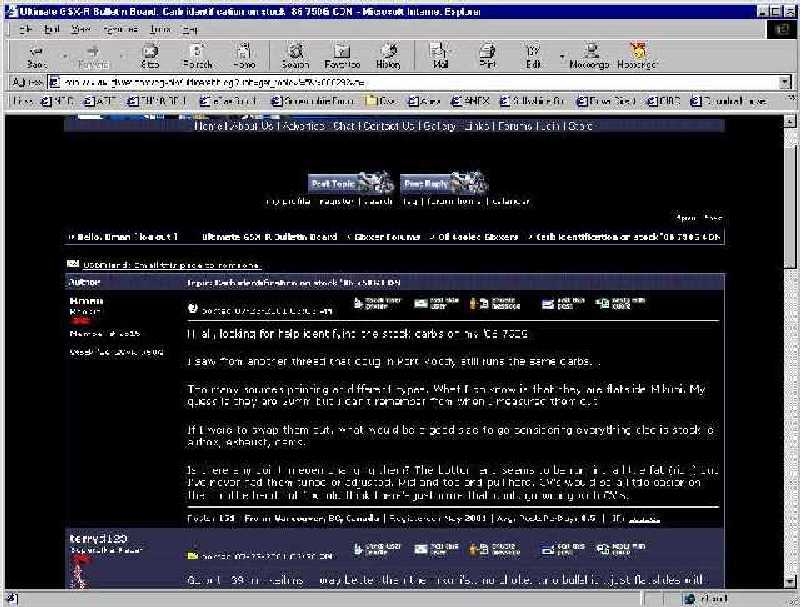800x607 pixels.
Task: Private message icon in the second post
Action: click(495, 549)
